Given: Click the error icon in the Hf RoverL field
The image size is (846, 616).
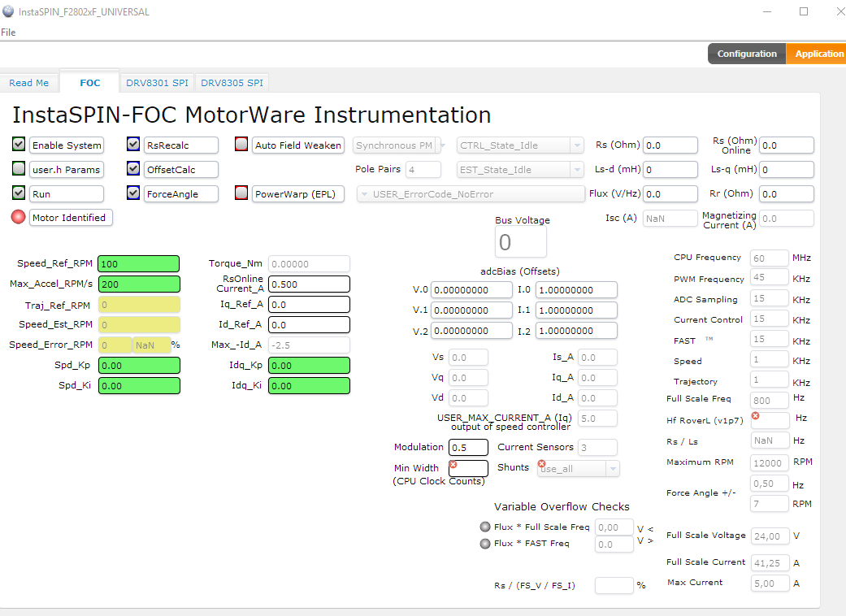Looking at the screenshot, I should point(755,416).
